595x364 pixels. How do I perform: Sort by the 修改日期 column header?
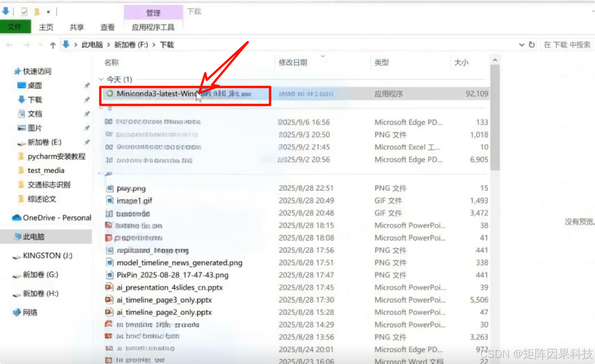click(x=293, y=62)
